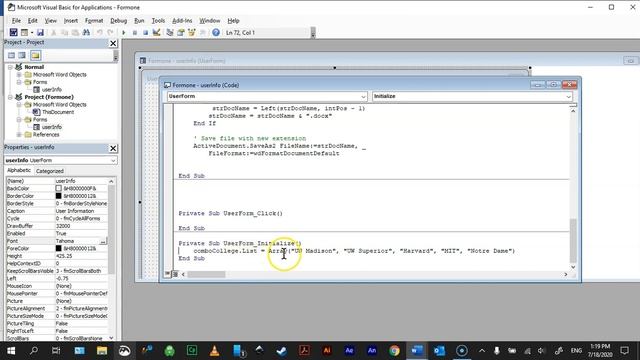
Task: Click the Find binoculars icon
Action: pyautogui.click(x=86, y=32)
